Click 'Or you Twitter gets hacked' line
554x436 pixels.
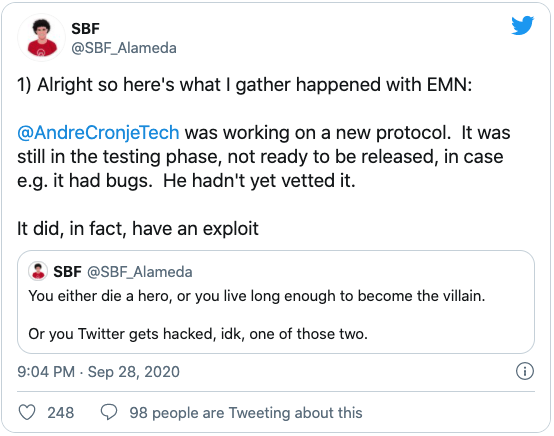point(198,334)
